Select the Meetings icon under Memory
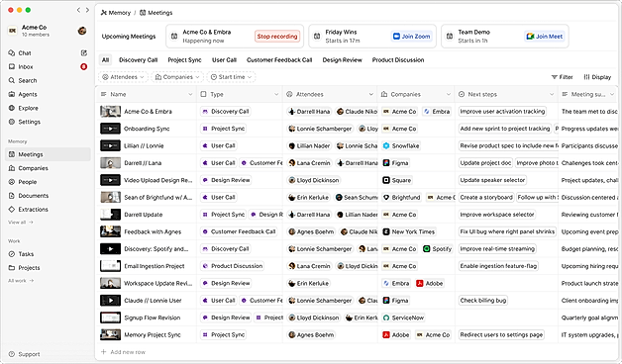 (12, 154)
